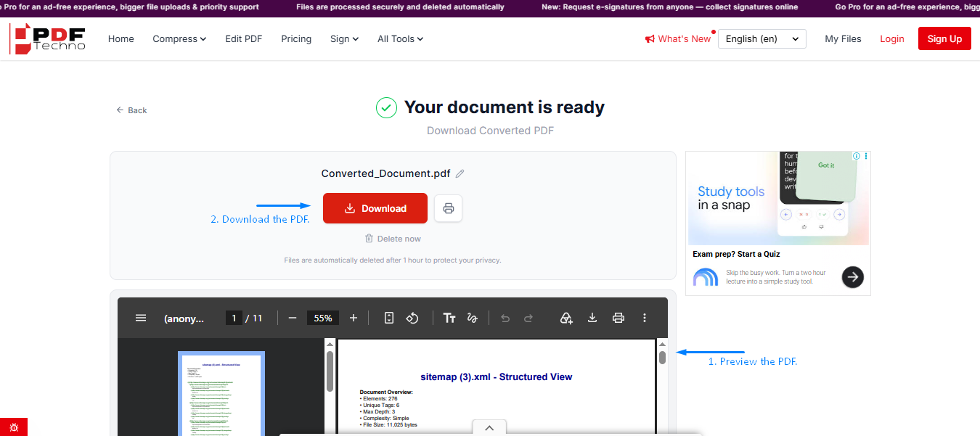Click the ad info icon
Image resolution: width=980 pixels, height=436 pixels.
click(x=857, y=156)
